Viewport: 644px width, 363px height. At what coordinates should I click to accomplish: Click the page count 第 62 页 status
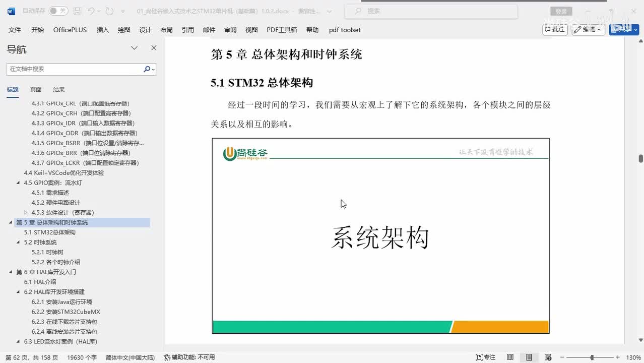click(32, 357)
